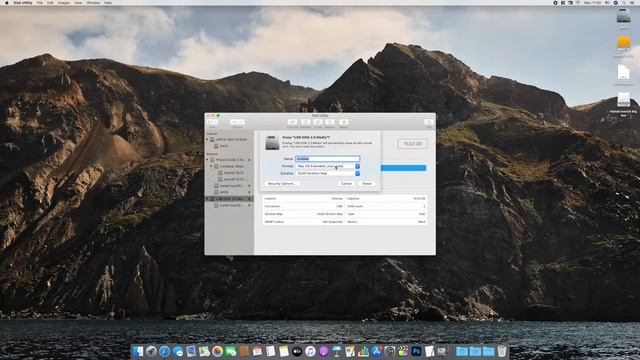
Task: Open the Apple menu
Action: tap(6, 3)
